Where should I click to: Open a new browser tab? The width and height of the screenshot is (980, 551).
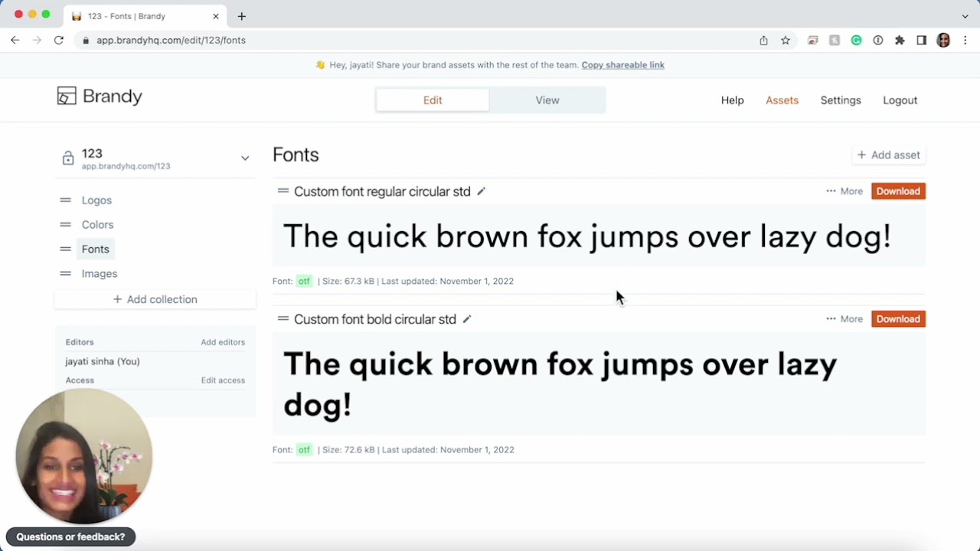[241, 16]
